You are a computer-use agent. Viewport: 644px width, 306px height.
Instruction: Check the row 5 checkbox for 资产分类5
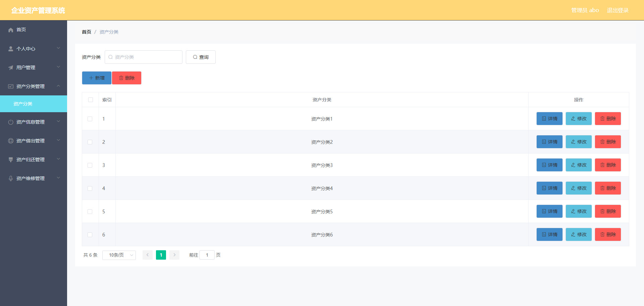point(90,212)
